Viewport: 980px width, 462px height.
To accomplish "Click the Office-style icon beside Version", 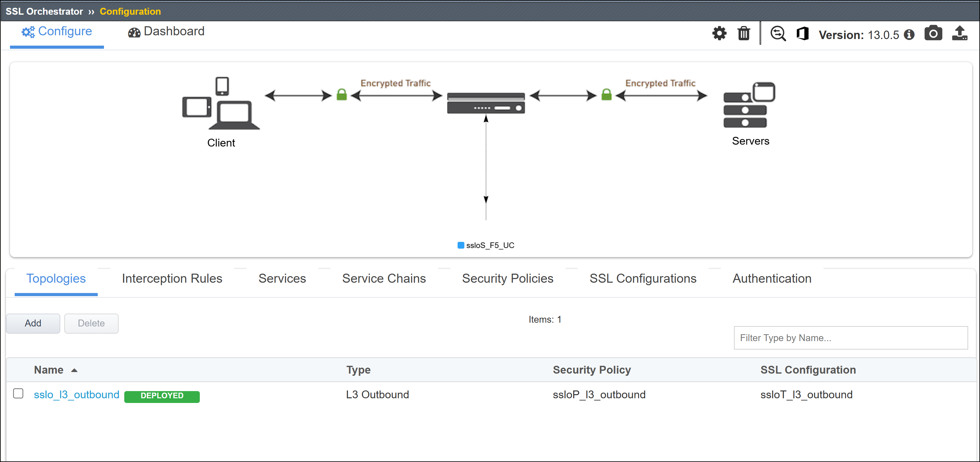I will click(x=802, y=33).
